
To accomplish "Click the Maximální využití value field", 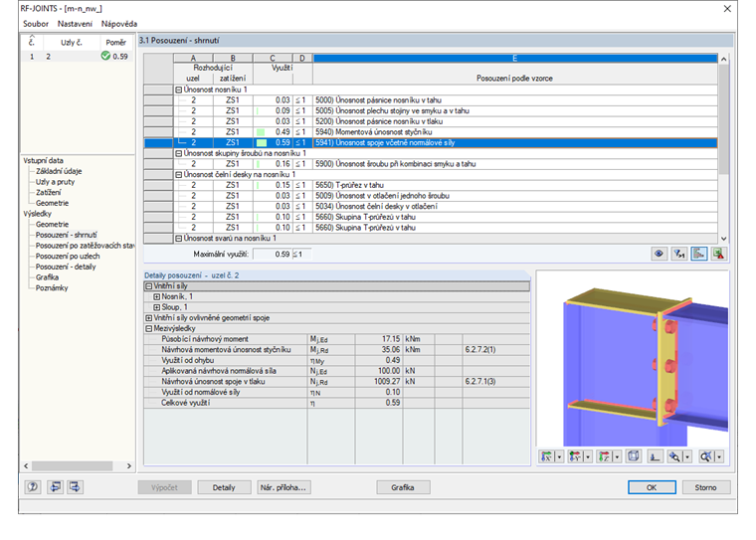I will coord(273,255).
